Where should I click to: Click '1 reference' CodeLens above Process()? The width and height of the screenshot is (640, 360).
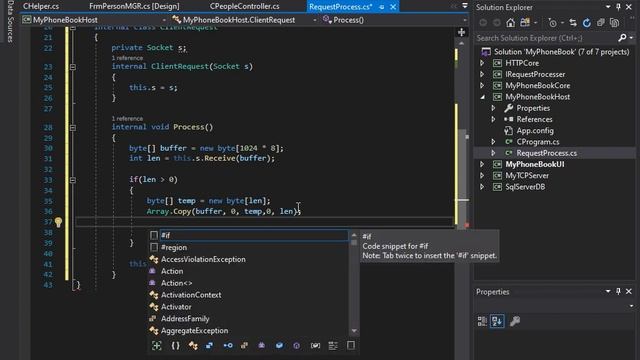pyautogui.click(x=127, y=119)
